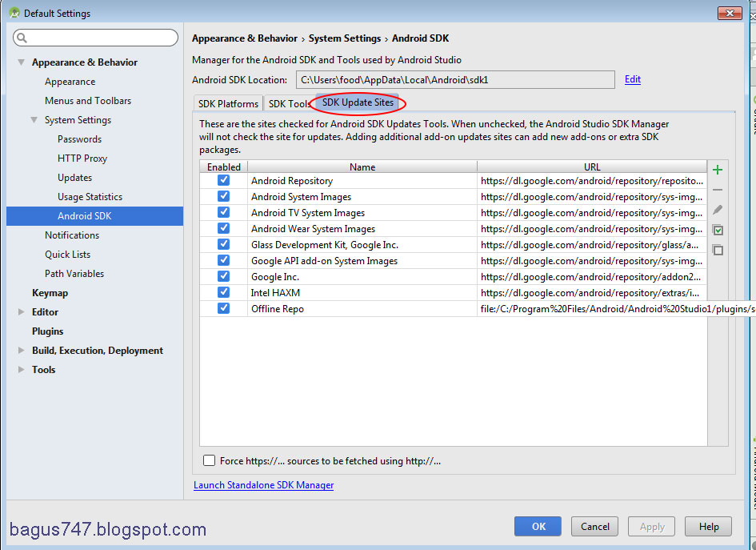Collapse Appearance & Behavior tree node
This screenshot has width=756, height=550.
point(22,62)
